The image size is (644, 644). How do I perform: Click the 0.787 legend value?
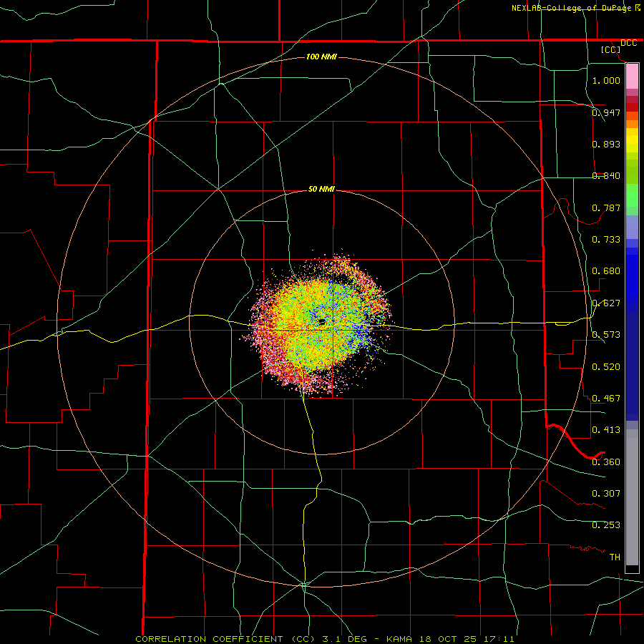pyautogui.click(x=606, y=208)
